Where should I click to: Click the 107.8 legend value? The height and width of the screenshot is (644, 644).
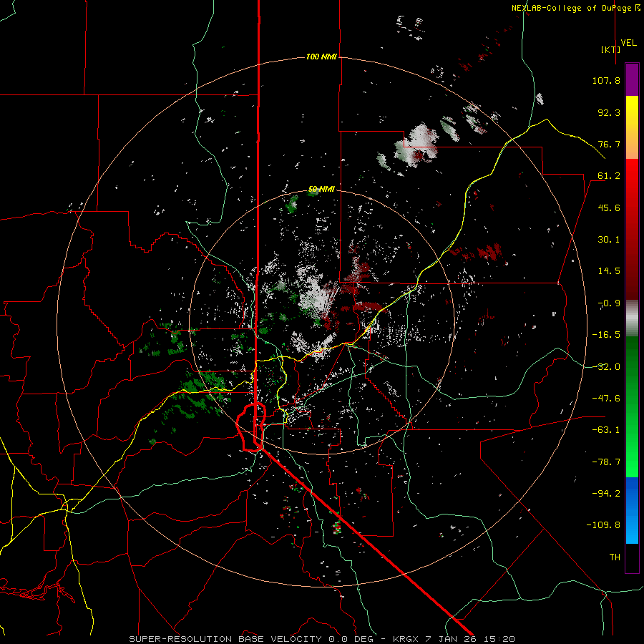tap(606, 80)
